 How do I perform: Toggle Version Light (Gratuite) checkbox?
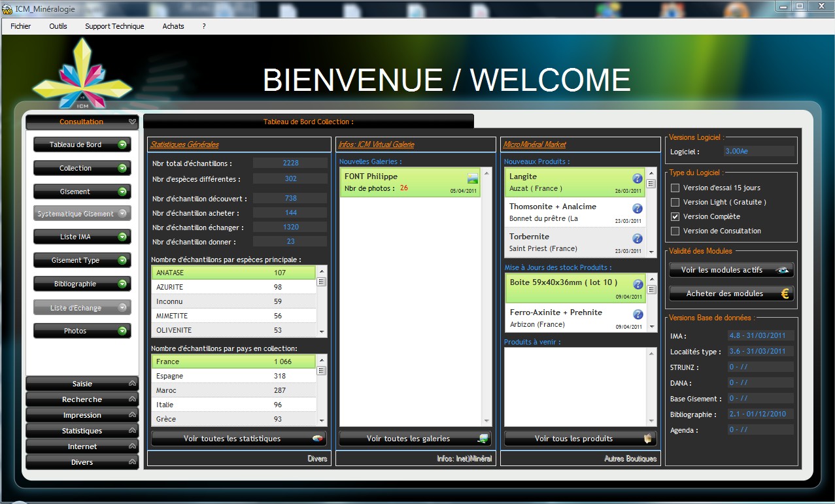(x=675, y=202)
